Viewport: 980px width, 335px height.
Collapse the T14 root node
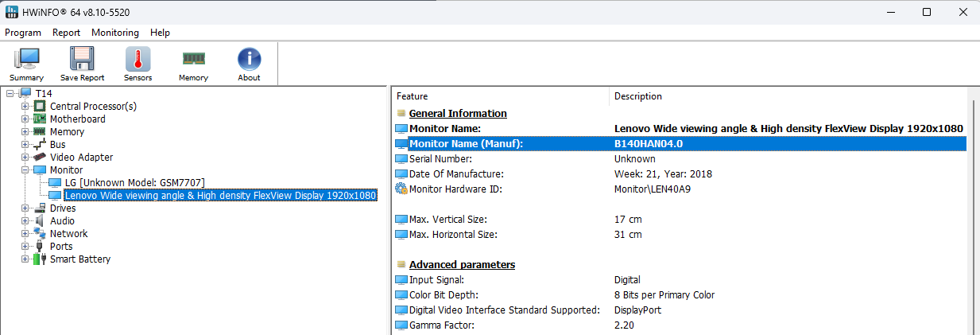(x=10, y=94)
